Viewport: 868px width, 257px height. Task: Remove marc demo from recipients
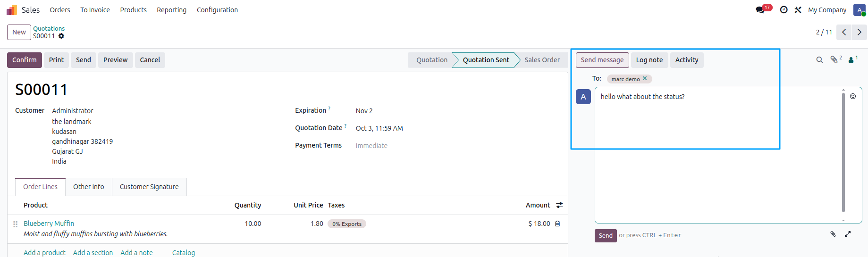click(x=645, y=79)
